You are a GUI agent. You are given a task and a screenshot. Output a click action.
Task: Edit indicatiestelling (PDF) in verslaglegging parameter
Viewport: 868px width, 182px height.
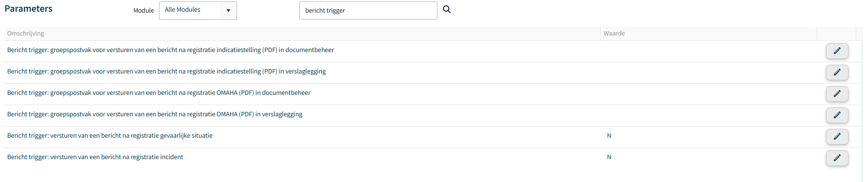[837, 73]
